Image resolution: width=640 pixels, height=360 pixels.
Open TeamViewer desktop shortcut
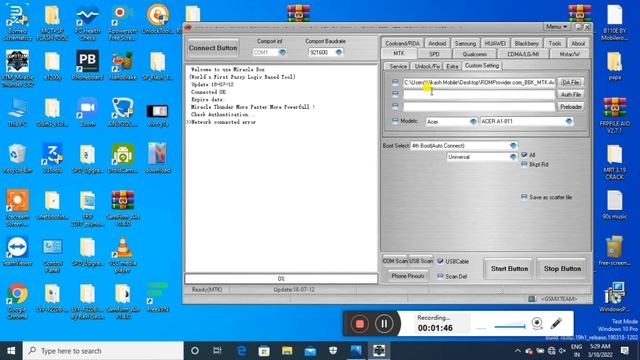pyautogui.click(x=17, y=251)
